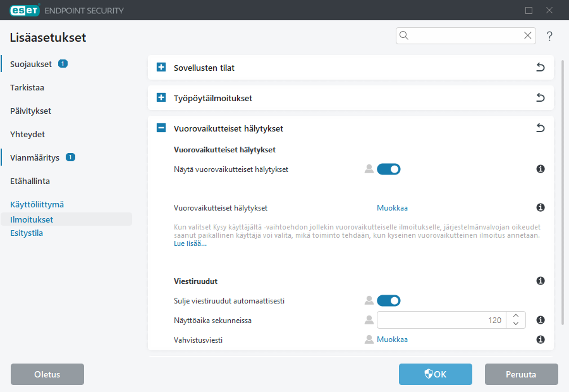Decrease Näyttöaika sekunneissa with down arrow

click(516, 324)
